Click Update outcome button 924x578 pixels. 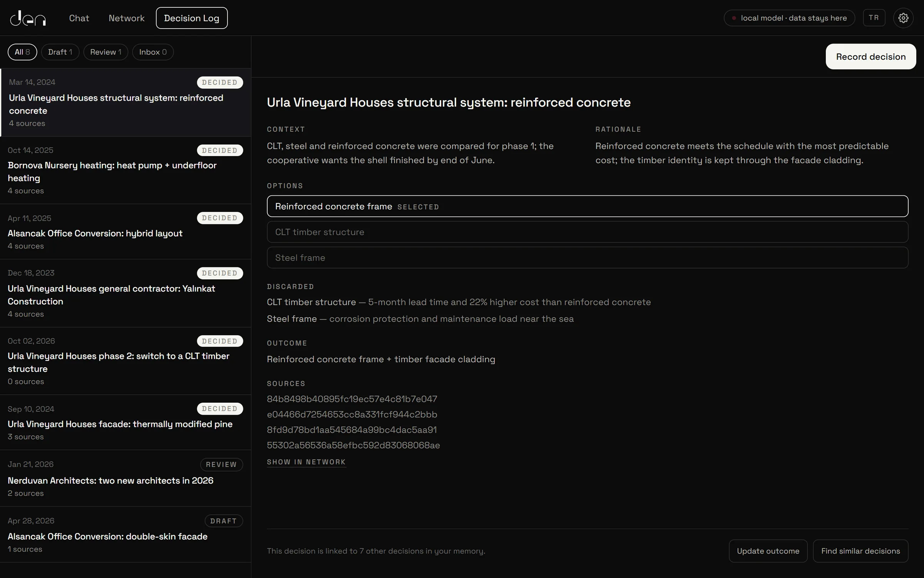pos(768,551)
